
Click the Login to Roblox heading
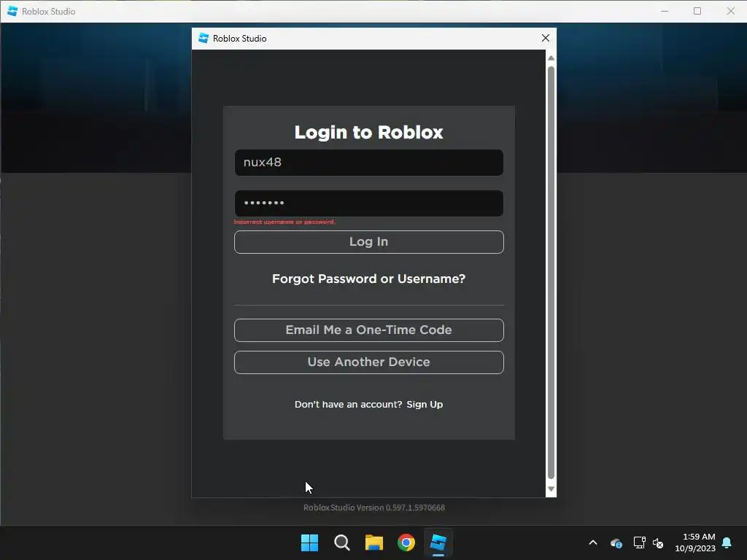[x=368, y=133]
